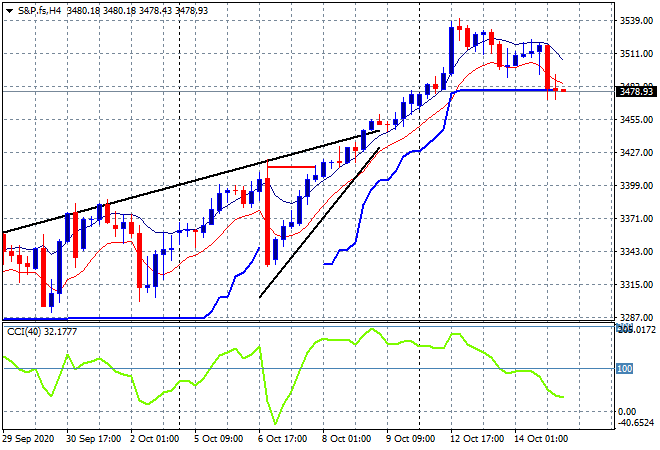
Task: Select the steep black rising trendline
Action: tap(320, 223)
